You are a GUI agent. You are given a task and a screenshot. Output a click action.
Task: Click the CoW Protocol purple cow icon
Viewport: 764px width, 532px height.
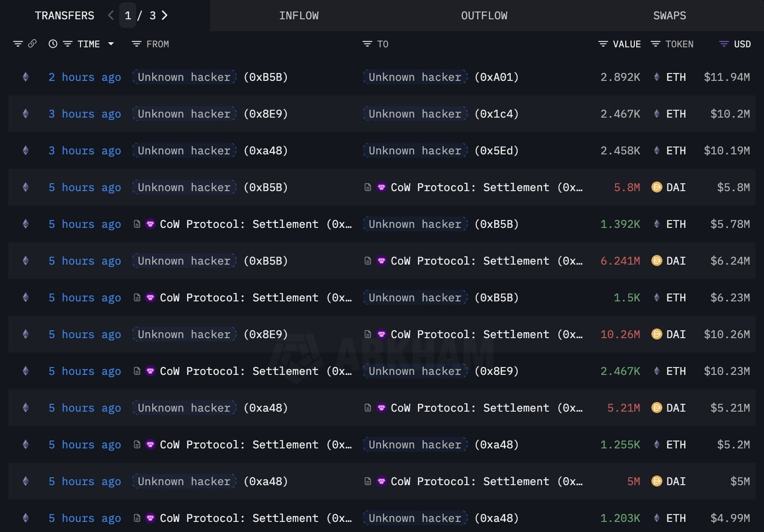382,187
